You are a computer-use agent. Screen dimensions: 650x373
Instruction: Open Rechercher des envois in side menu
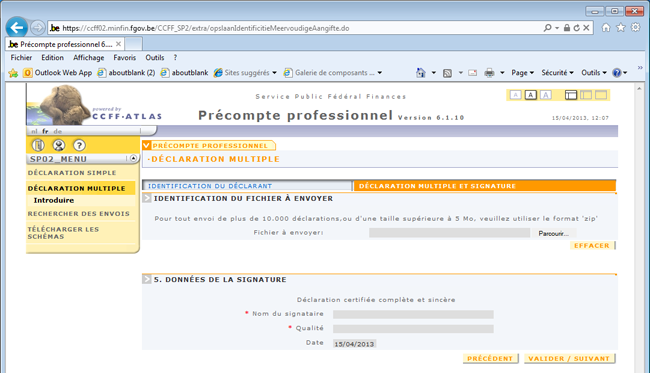[x=79, y=213]
